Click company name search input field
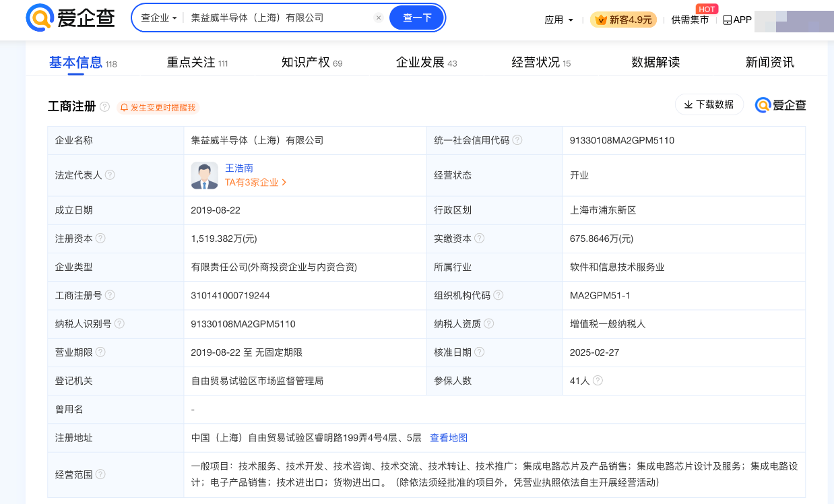The image size is (834, 504). [276, 18]
